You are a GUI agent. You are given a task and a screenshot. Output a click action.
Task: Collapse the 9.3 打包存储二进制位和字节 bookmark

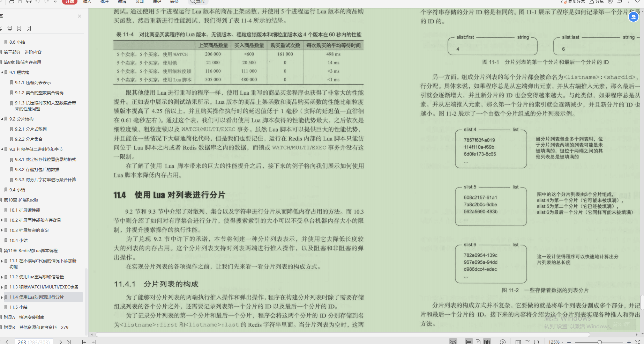2,149
